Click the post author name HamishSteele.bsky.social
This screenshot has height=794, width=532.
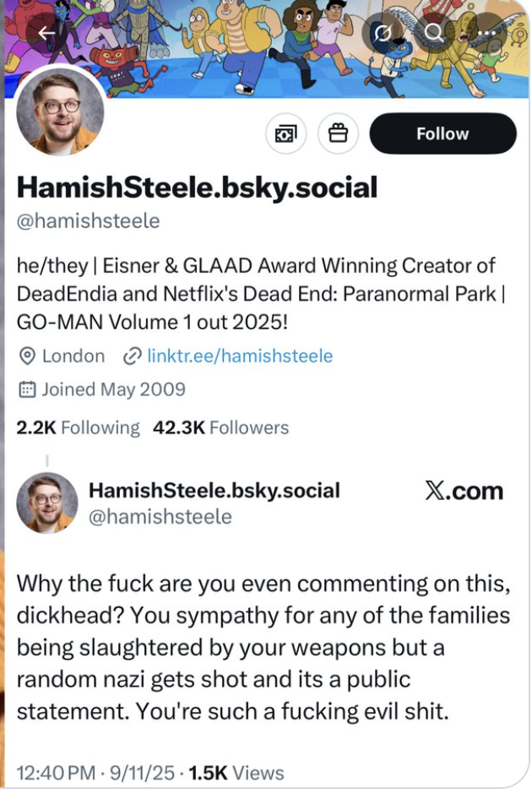click(x=214, y=490)
